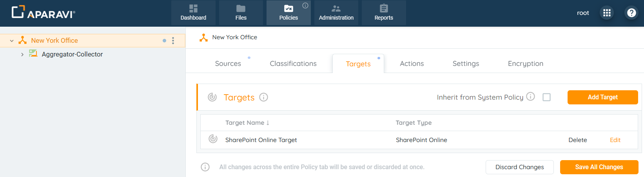
Task: Switch to the Sources tab
Action: point(228,64)
